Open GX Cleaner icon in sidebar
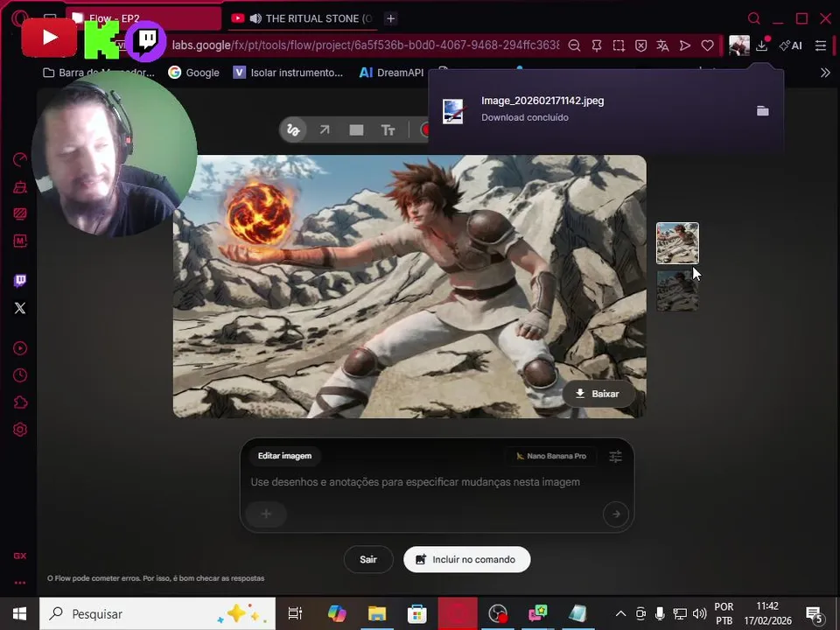Image resolution: width=840 pixels, height=630 pixels. [20, 187]
